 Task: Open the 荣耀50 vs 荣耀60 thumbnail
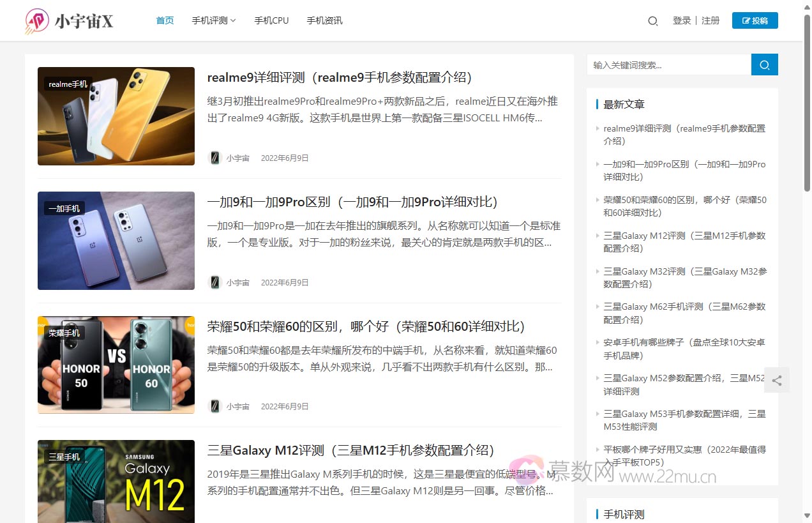(x=116, y=365)
